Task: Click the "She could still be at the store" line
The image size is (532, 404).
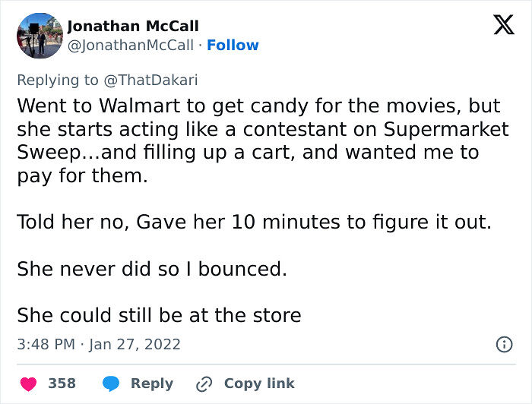Action: [159, 315]
